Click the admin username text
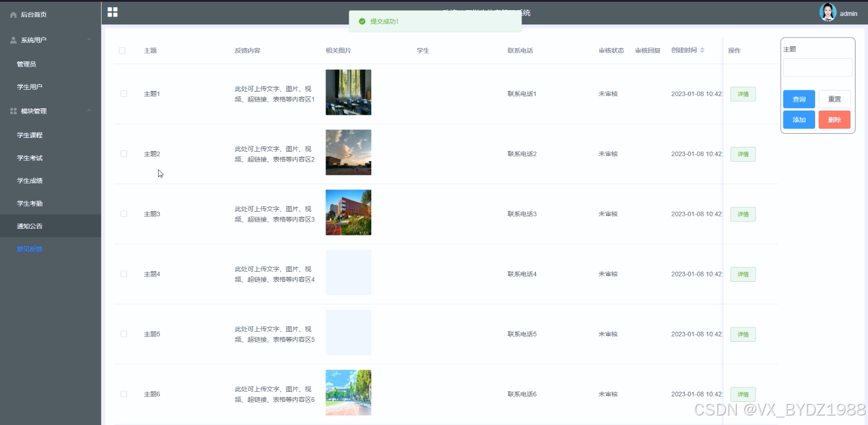 pos(848,14)
